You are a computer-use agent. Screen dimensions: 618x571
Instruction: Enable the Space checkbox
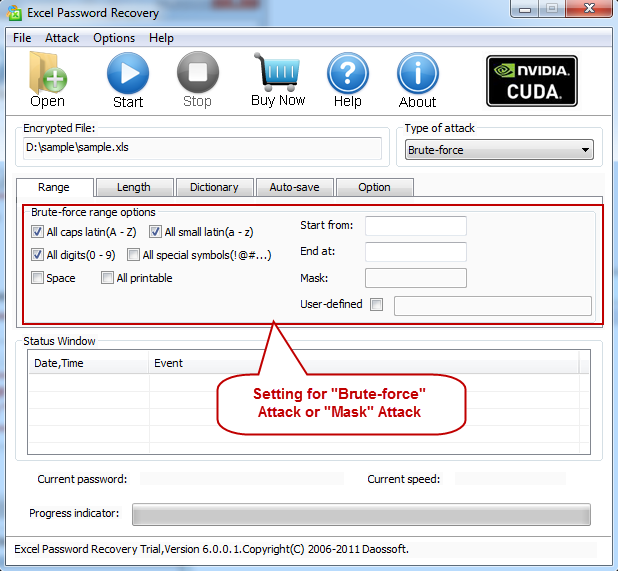click(37, 277)
